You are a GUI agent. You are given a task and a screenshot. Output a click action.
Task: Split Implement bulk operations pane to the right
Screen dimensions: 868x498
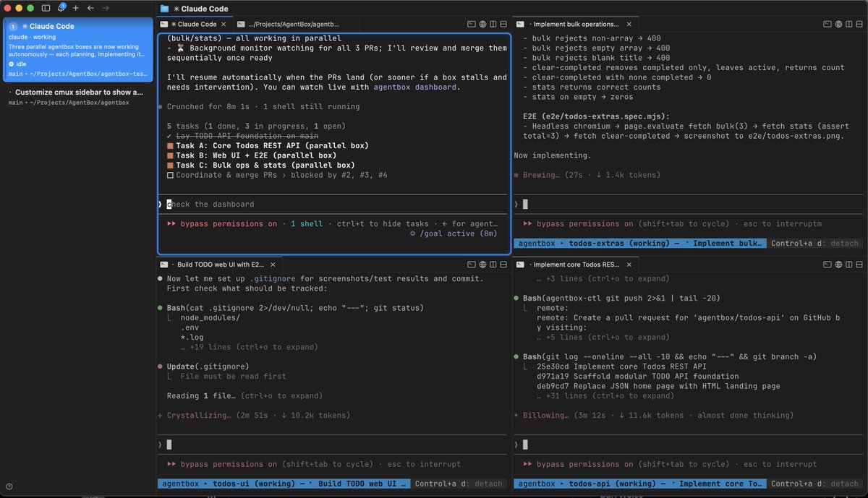849,24
